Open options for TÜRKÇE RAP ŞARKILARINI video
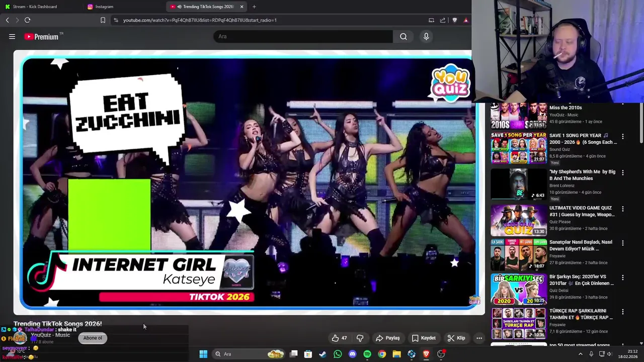The width and height of the screenshot is (644, 362). 622,312
